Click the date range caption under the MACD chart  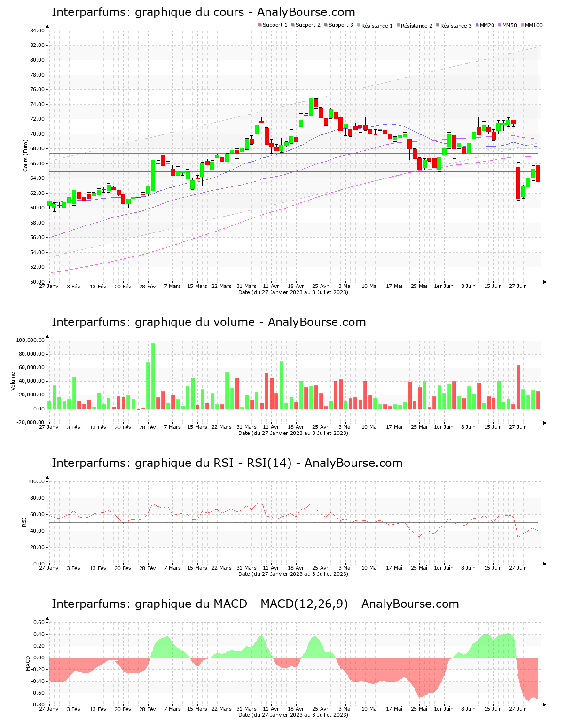tap(293, 715)
